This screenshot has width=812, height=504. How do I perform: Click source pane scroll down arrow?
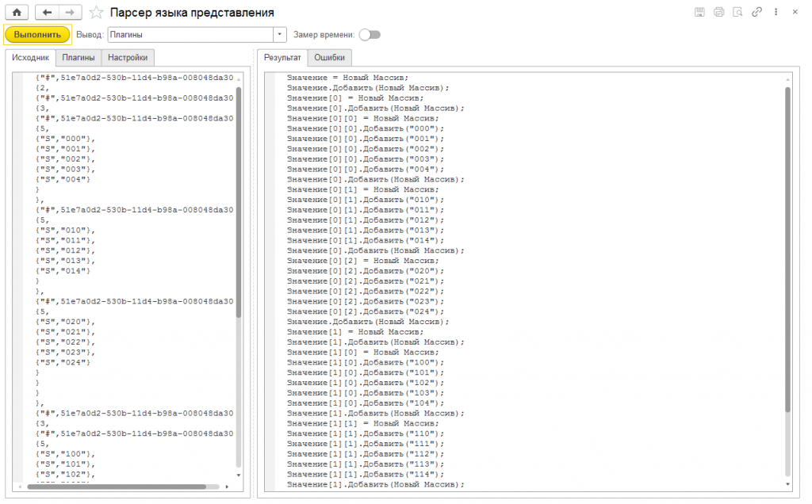pyautogui.click(x=239, y=475)
